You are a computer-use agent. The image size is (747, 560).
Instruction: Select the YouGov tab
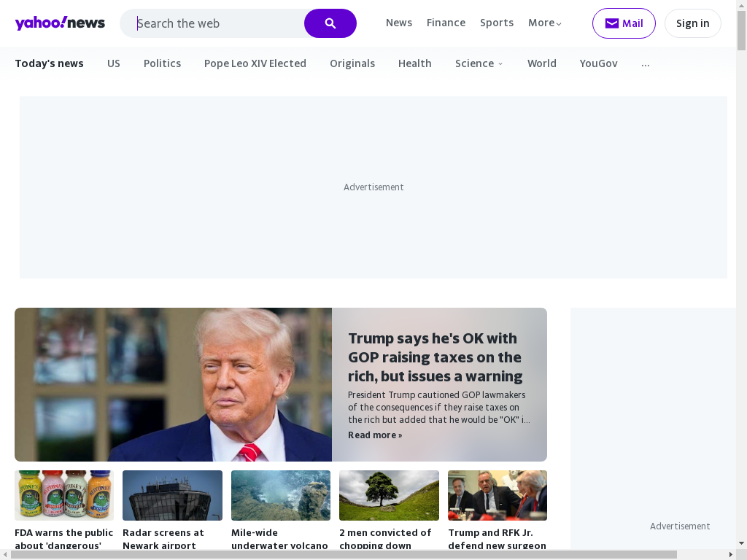tap(598, 63)
